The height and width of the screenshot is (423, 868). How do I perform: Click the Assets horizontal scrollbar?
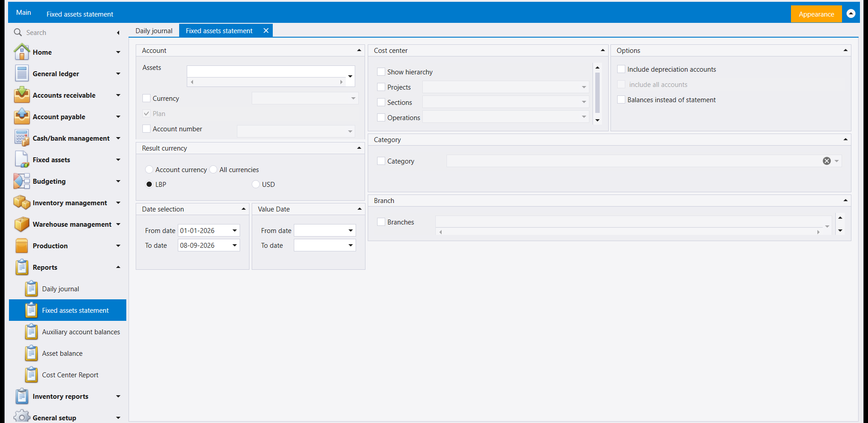(x=267, y=82)
